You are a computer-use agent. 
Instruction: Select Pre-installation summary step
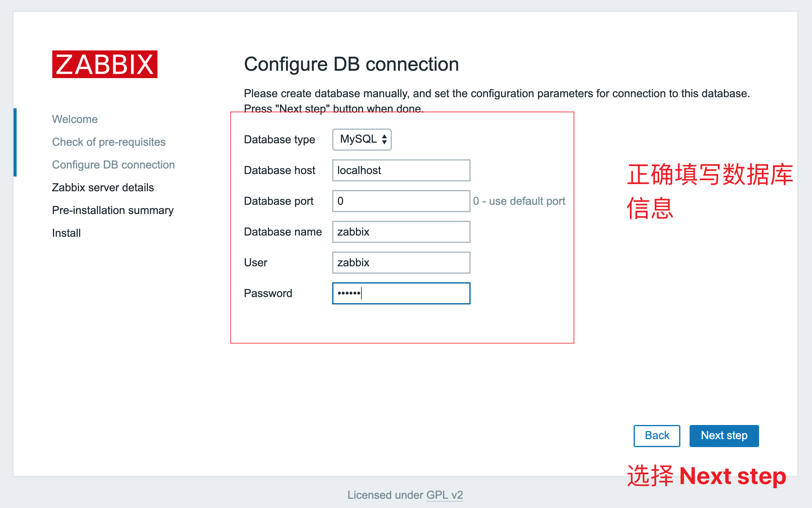(113, 210)
